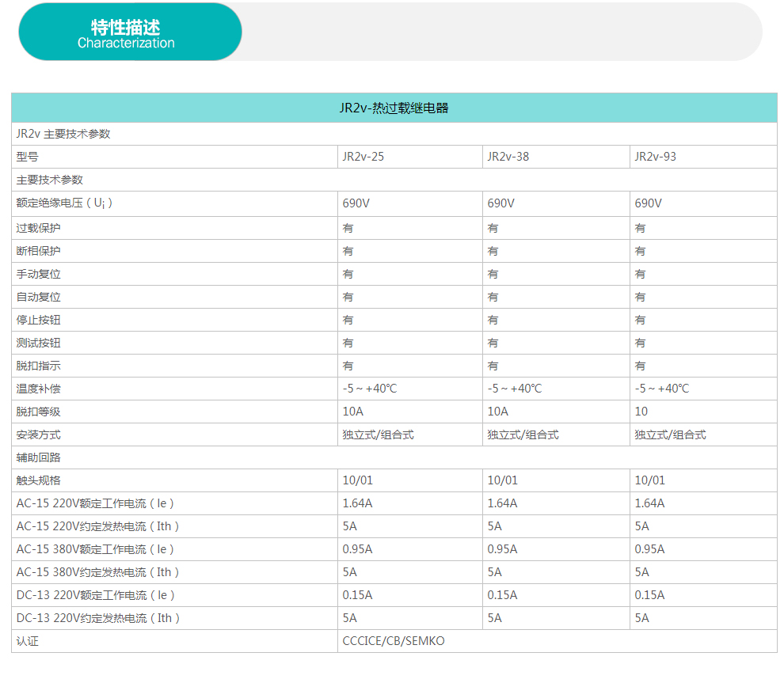This screenshot has width=784, height=683.
Task: Select the 690V value under JR2v-38
Action: [501, 203]
